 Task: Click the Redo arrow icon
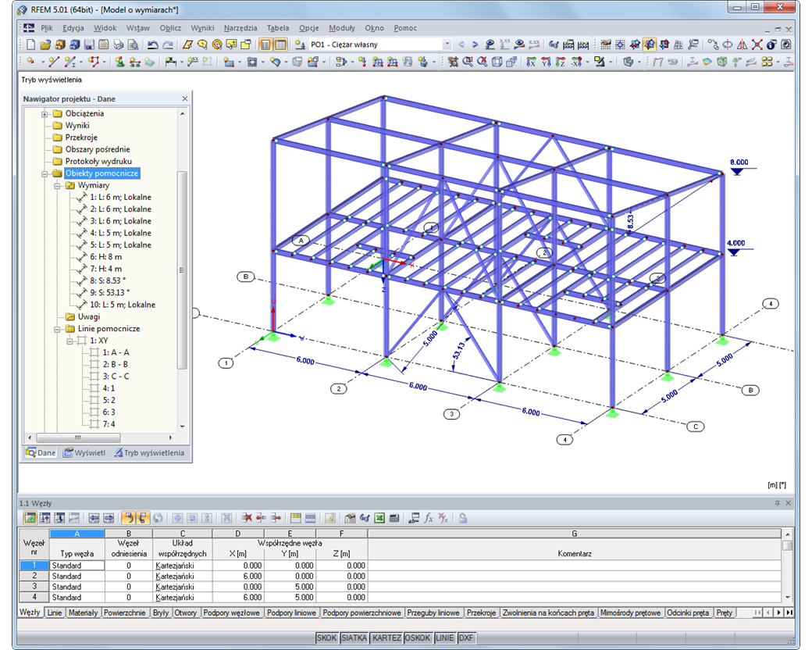tap(168, 45)
